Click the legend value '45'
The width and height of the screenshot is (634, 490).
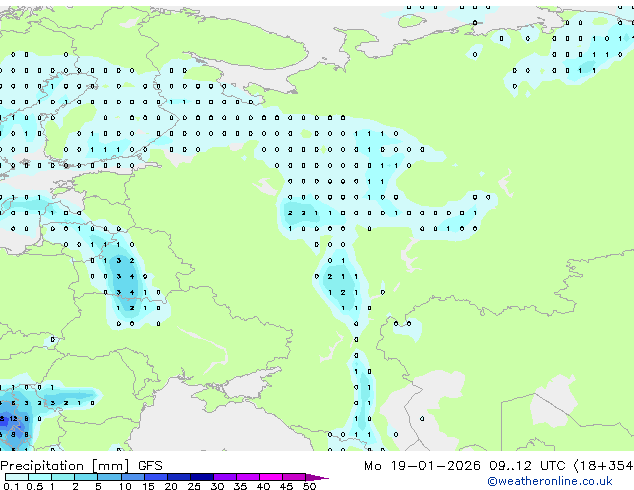pyautogui.click(x=287, y=486)
